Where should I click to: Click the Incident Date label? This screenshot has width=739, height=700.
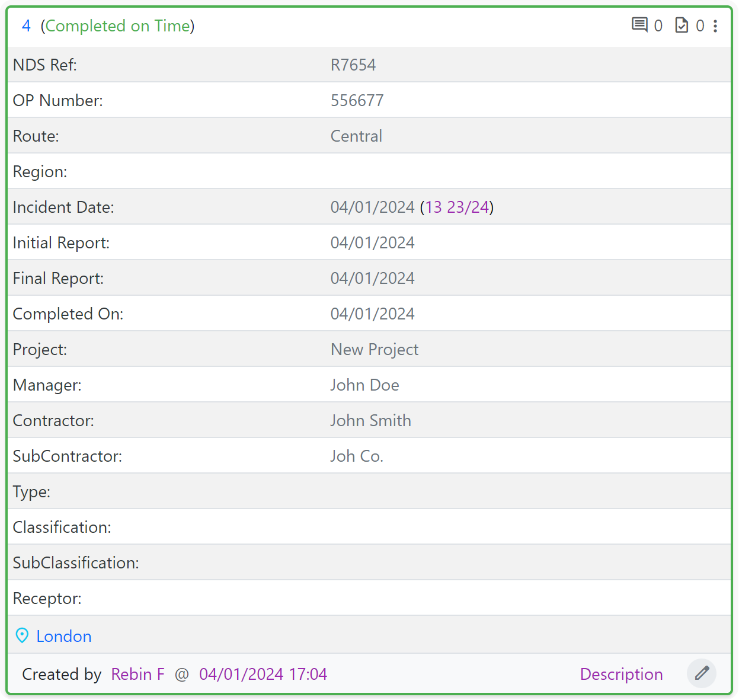coord(63,207)
